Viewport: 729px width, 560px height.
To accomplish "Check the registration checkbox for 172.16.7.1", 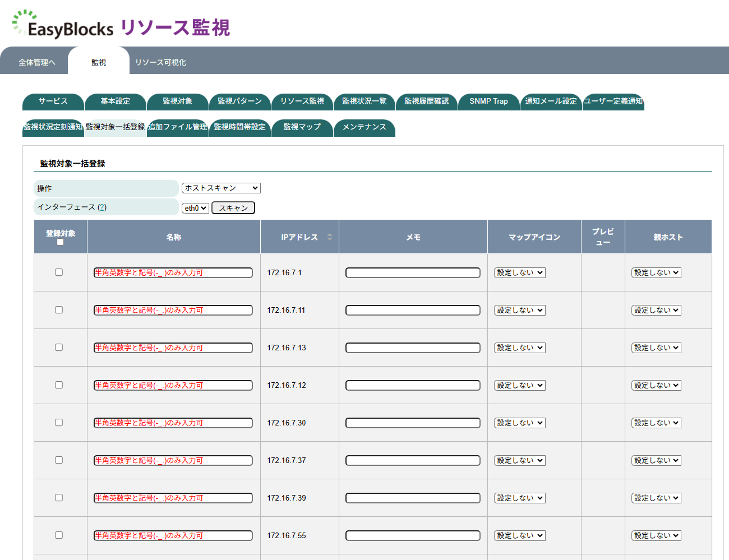I will click(x=59, y=272).
